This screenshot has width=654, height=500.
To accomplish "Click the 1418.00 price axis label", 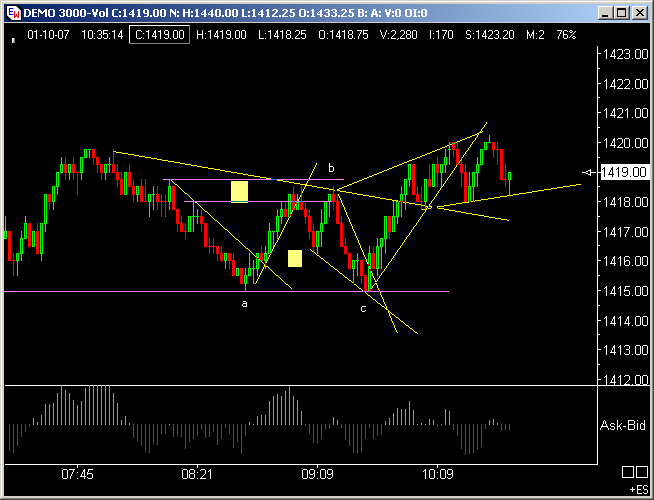I will pos(626,202).
